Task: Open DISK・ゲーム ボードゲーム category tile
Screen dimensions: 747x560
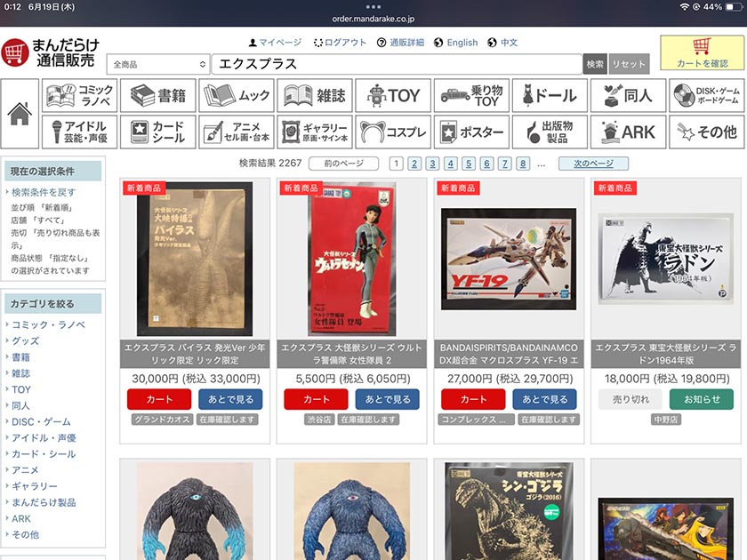Action: (x=706, y=96)
